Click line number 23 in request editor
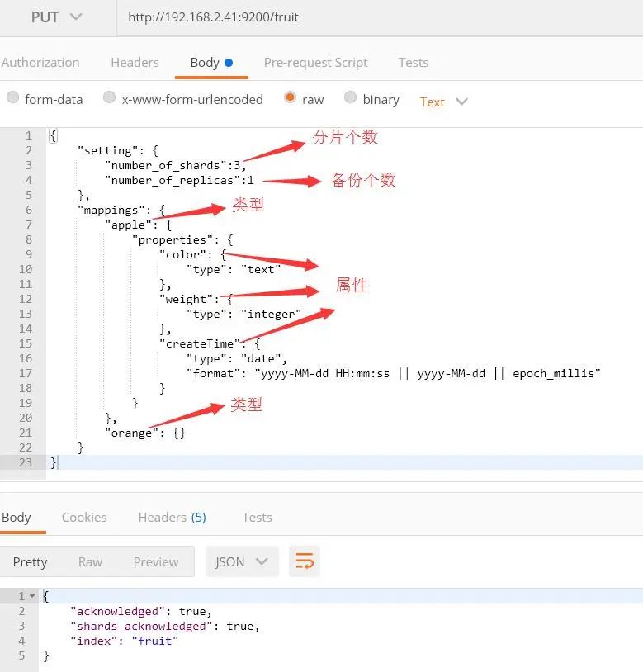Screen dimensions: 643x672 [26, 462]
